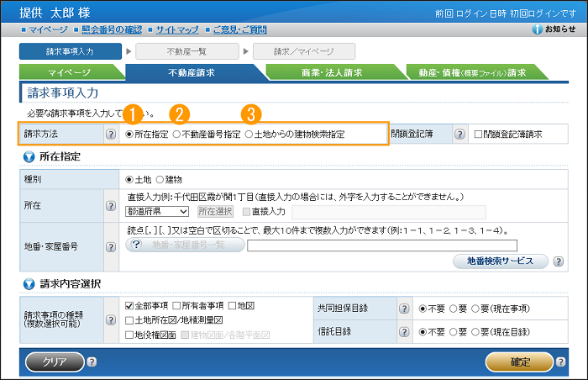Image resolution: width=588 pixels, height=380 pixels.
Task: Check 地図 checkbox
Action: point(232,306)
